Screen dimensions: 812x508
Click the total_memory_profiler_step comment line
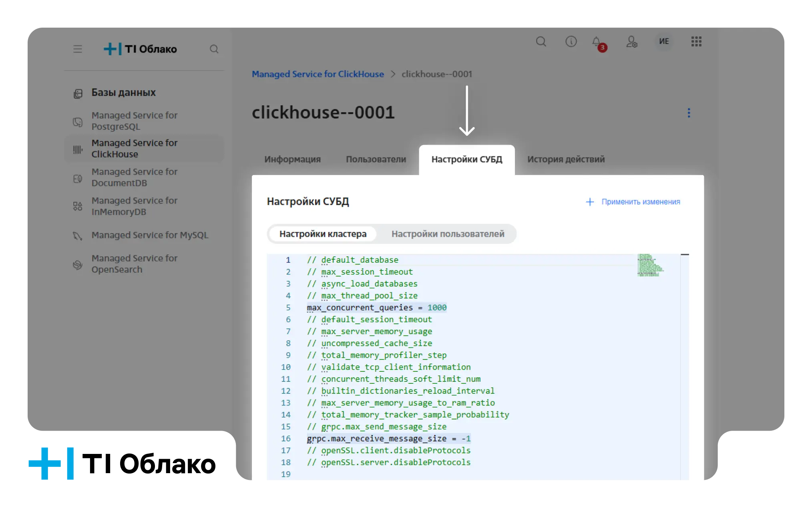pyautogui.click(x=377, y=355)
